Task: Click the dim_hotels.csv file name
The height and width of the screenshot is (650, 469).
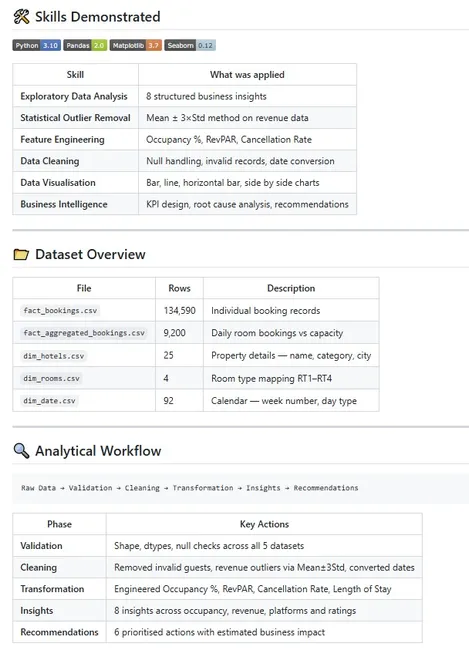Action: (x=54, y=356)
